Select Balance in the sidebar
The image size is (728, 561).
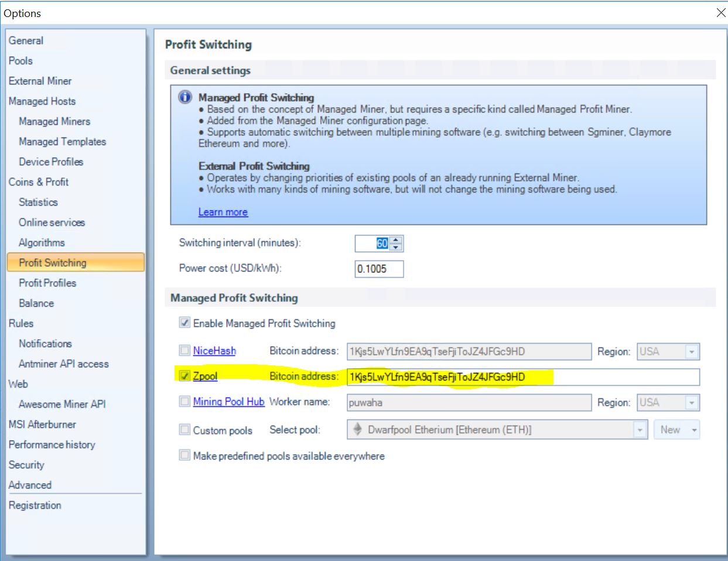click(x=36, y=303)
